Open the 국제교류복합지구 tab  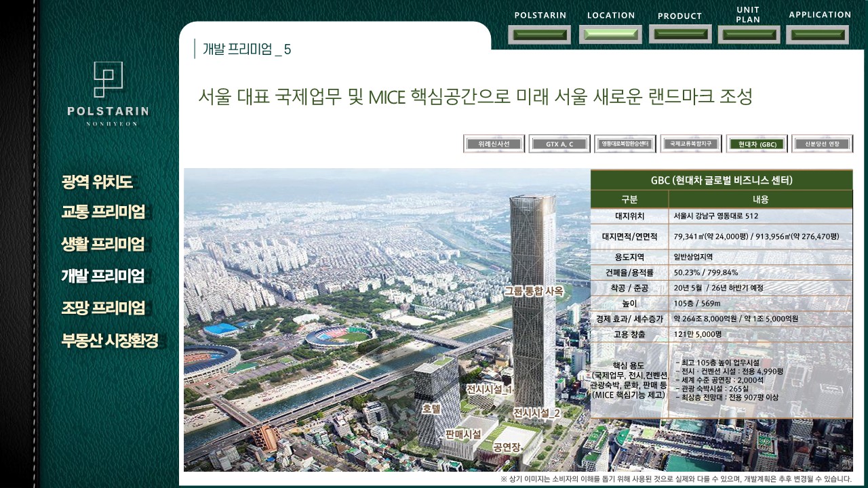(x=691, y=144)
